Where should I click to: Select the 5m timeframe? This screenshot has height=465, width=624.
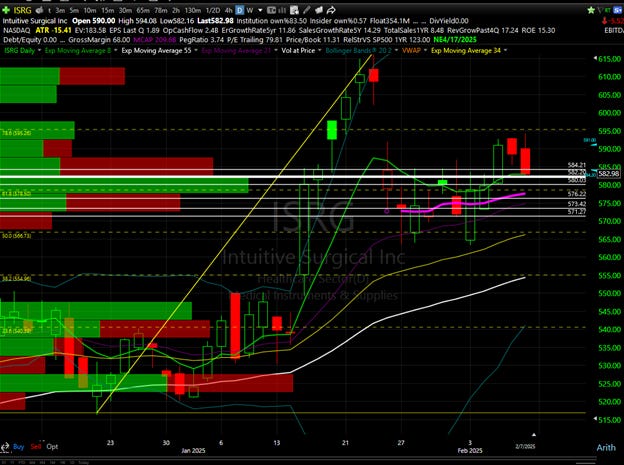74,10
